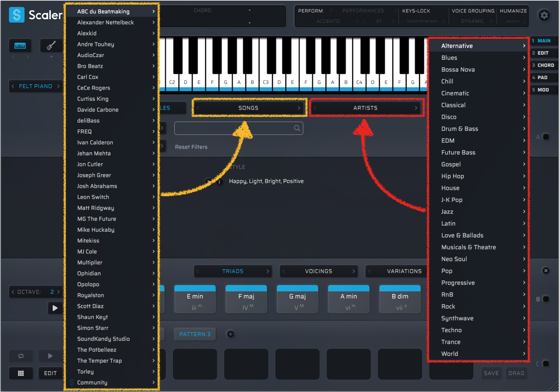This screenshot has width=560, height=392.
Task: Expand the Jazz genre submenu
Action: coord(479,212)
